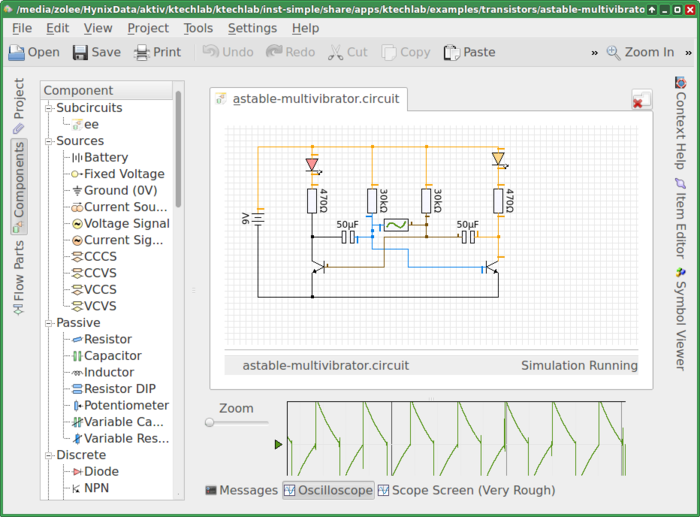Viewport: 700px width, 517px height.
Task: Collapse the Subcircuits tree node
Action: tap(49, 107)
